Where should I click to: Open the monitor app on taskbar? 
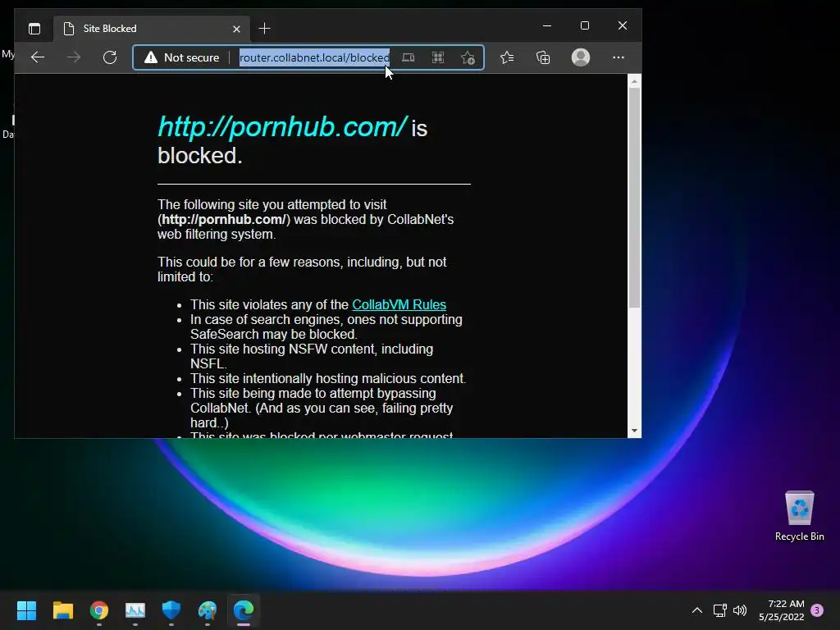[x=135, y=610]
